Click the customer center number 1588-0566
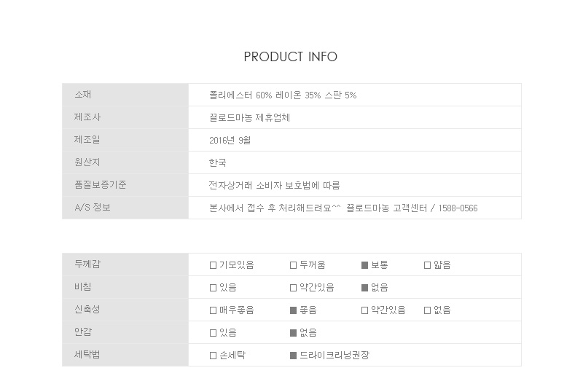Image resolution: width=583 pixels, height=392 pixels. point(458,208)
